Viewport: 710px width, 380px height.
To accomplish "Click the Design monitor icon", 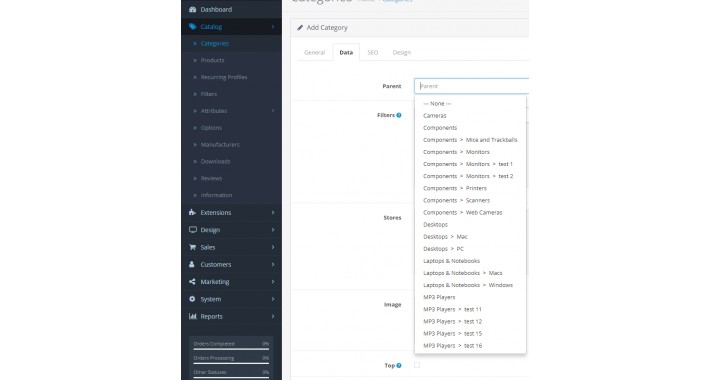I will tap(192, 230).
